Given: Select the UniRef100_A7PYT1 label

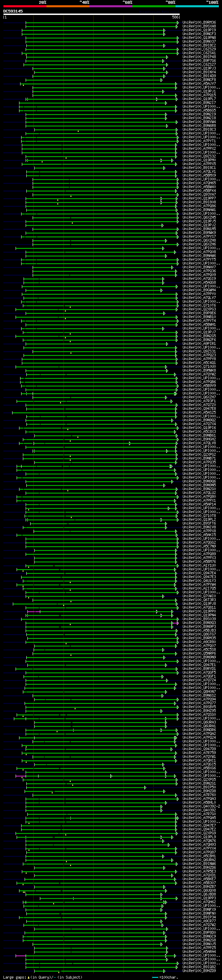Looking at the screenshot, I should pyautogui.click(x=199, y=141).
